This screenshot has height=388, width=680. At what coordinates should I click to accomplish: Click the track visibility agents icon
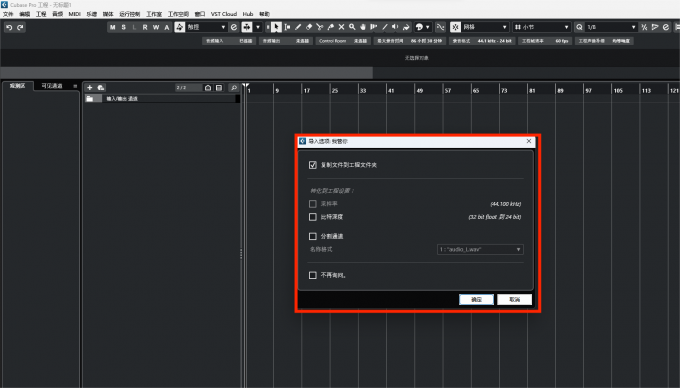(x=208, y=88)
